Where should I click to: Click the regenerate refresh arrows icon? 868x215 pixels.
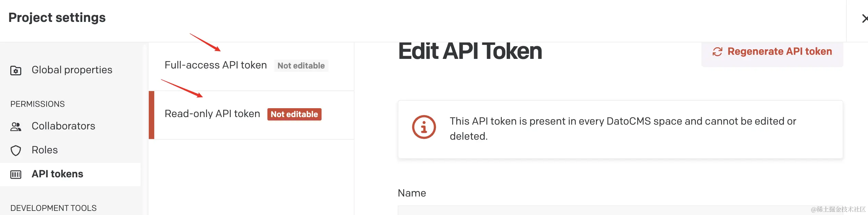[717, 52]
